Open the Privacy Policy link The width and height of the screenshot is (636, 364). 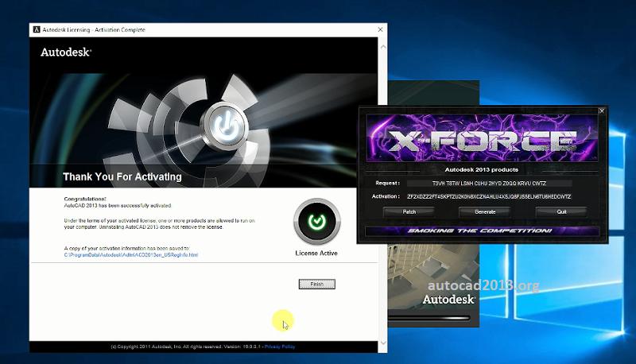[280, 347]
